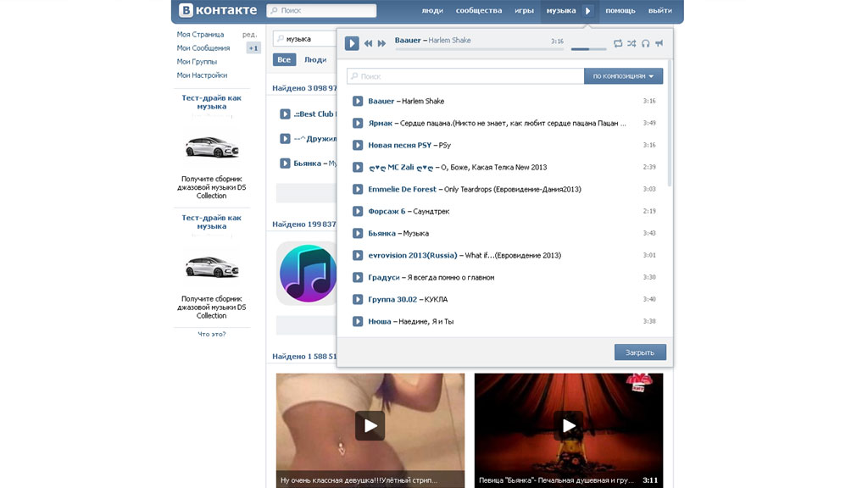Click the музыка search query field

pos(305,39)
